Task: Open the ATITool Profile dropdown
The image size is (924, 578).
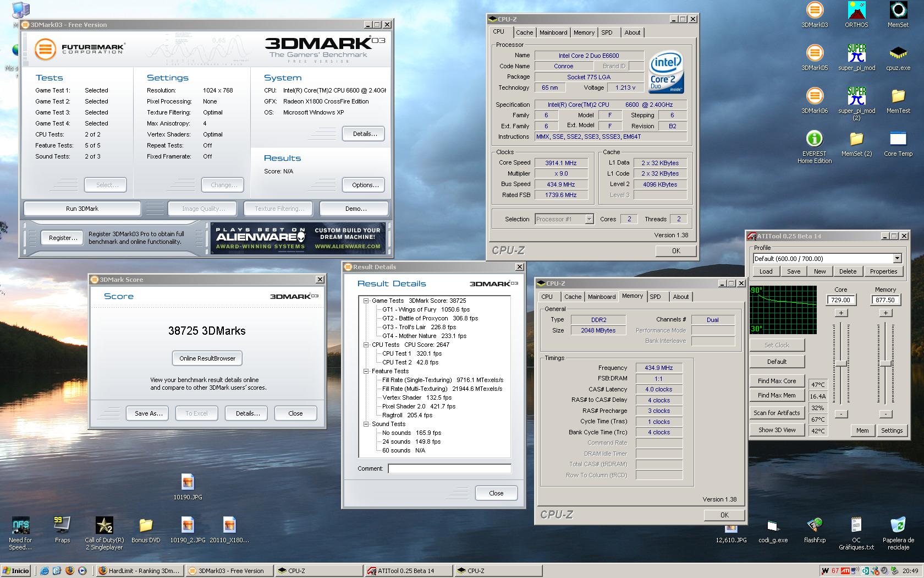Action: click(x=897, y=258)
